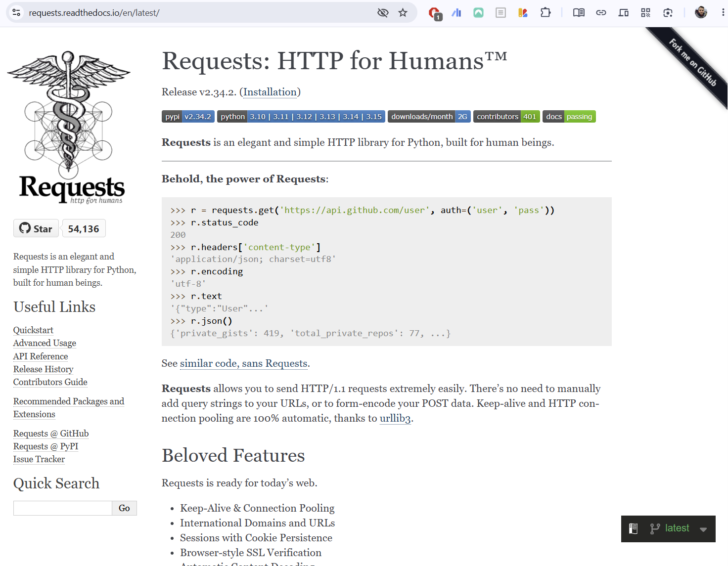Click the 'r.encoding' code line
728x566 pixels.
pyautogui.click(x=207, y=271)
